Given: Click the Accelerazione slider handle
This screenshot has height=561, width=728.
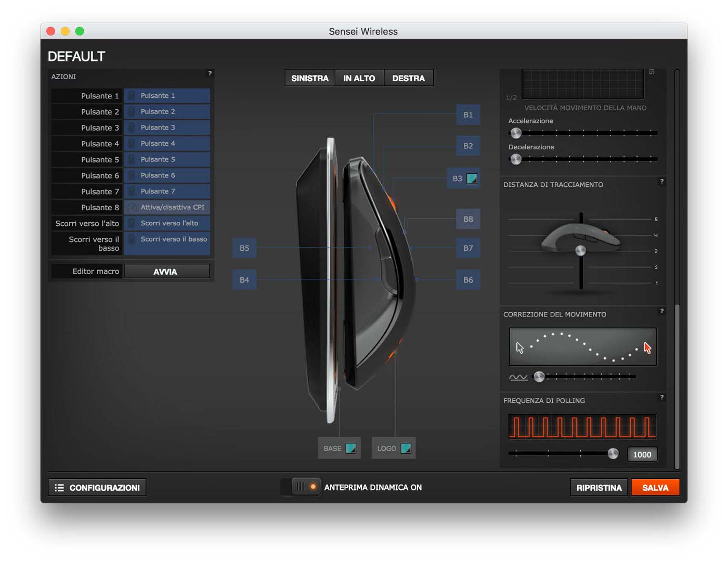Looking at the screenshot, I should coord(516,133).
